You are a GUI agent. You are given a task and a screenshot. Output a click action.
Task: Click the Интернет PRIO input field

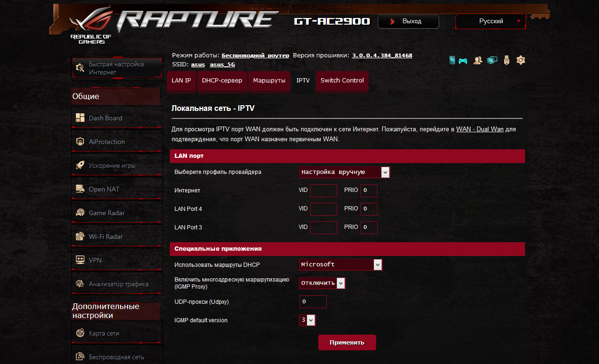click(369, 191)
